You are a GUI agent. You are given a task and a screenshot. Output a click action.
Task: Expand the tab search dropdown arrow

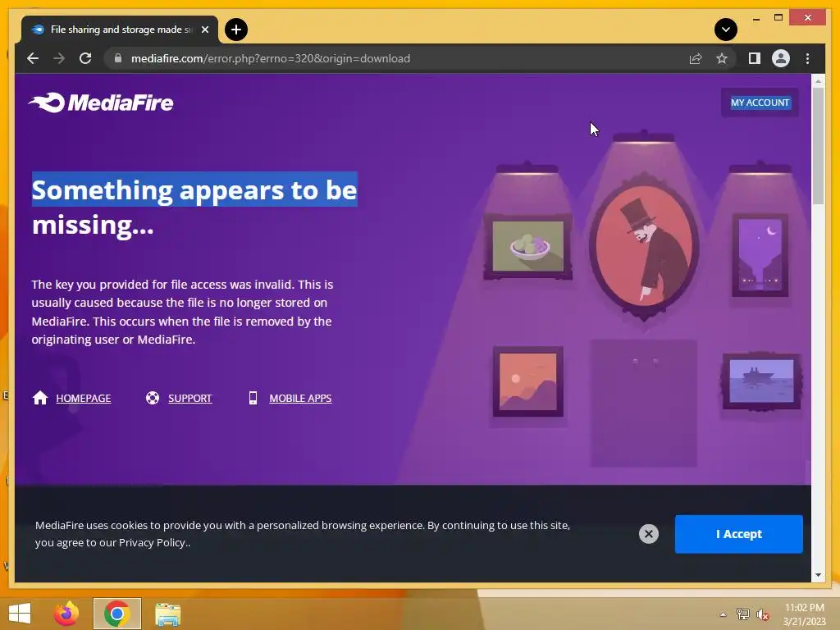pyautogui.click(x=725, y=30)
